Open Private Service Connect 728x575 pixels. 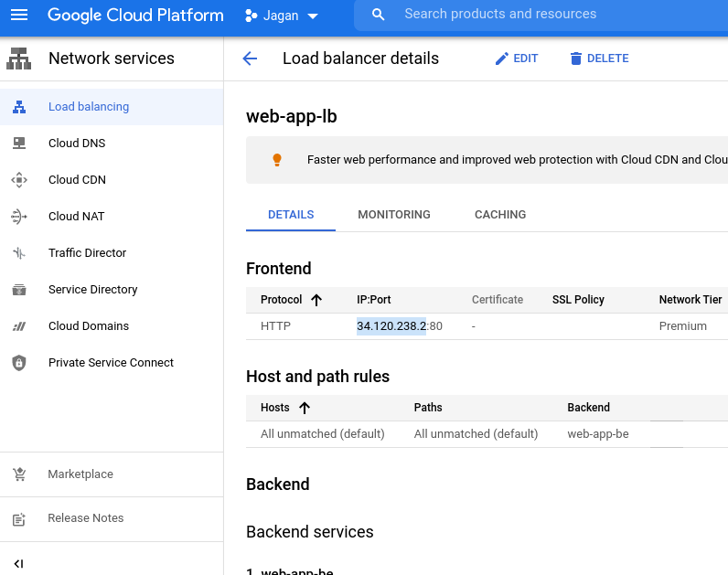click(x=112, y=363)
